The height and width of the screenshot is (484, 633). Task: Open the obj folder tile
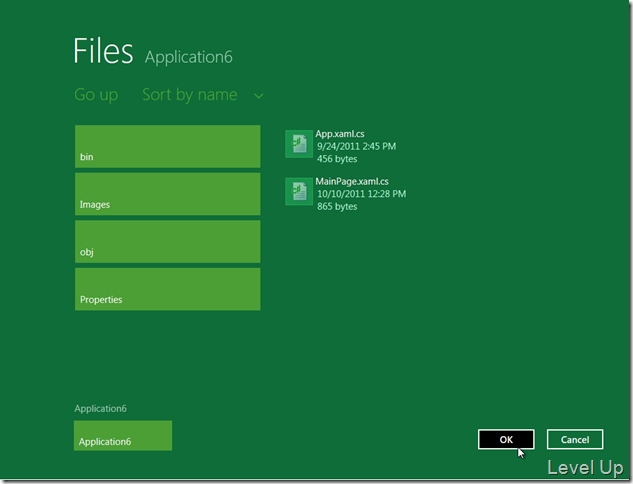point(168,241)
